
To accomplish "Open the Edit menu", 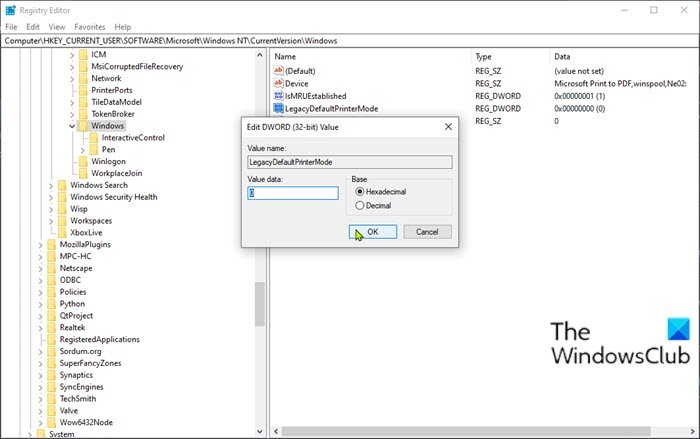I will coord(33,27).
